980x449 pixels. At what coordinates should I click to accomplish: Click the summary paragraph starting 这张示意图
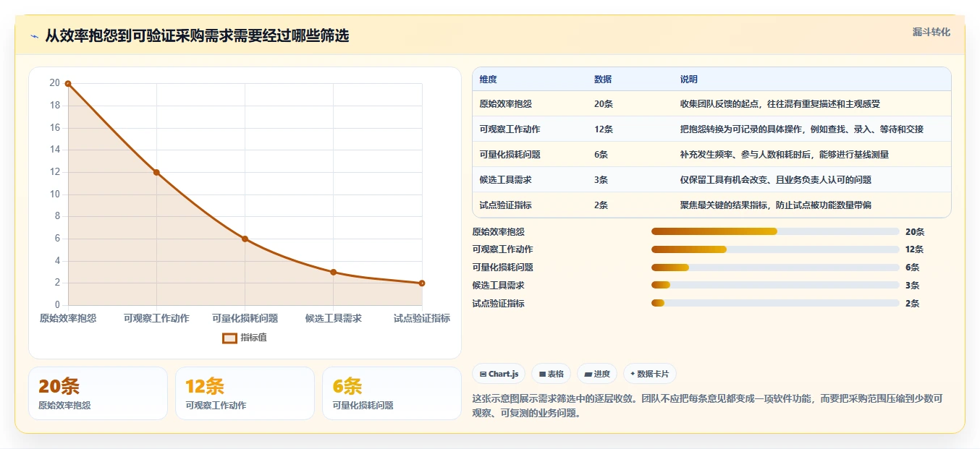tap(707, 406)
